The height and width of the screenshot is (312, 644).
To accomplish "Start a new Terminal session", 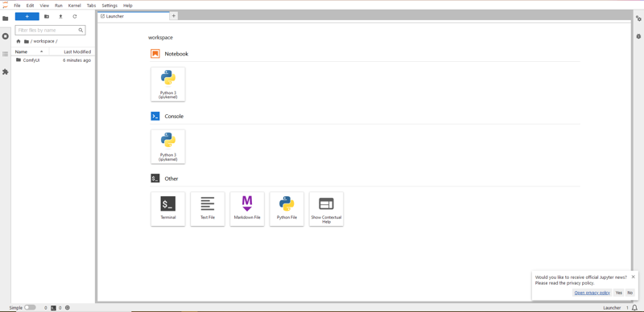I will [168, 209].
